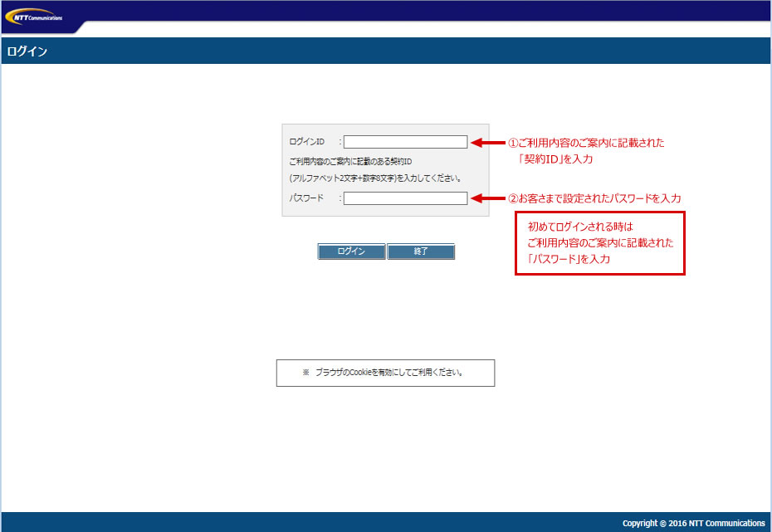Click the red arrow pointing at the パスワード field

click(488, 199)
